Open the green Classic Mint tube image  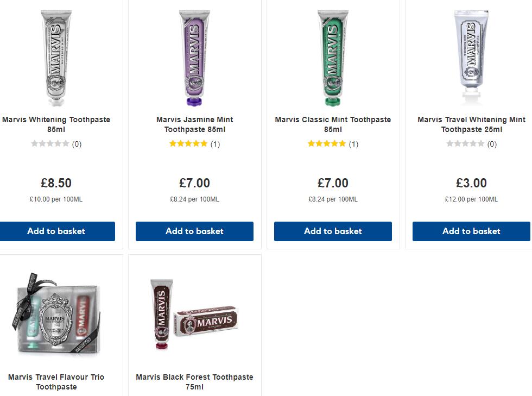(x=333, y=57)
